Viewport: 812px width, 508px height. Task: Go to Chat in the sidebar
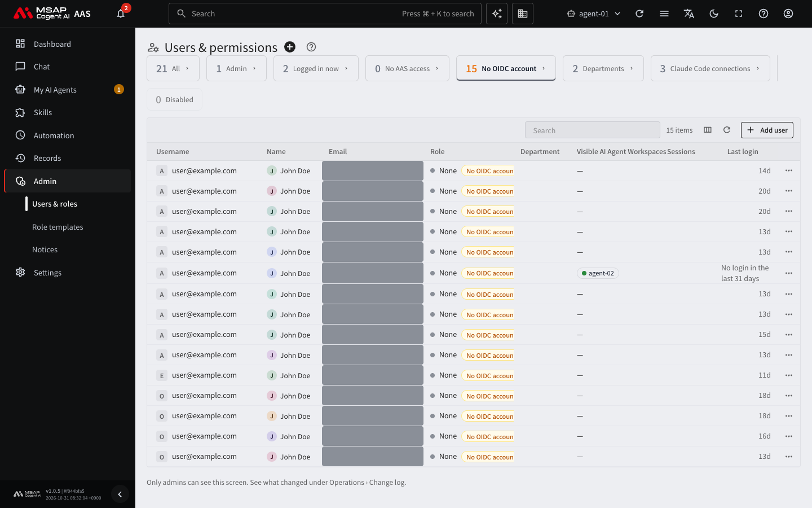click(68, 67)
